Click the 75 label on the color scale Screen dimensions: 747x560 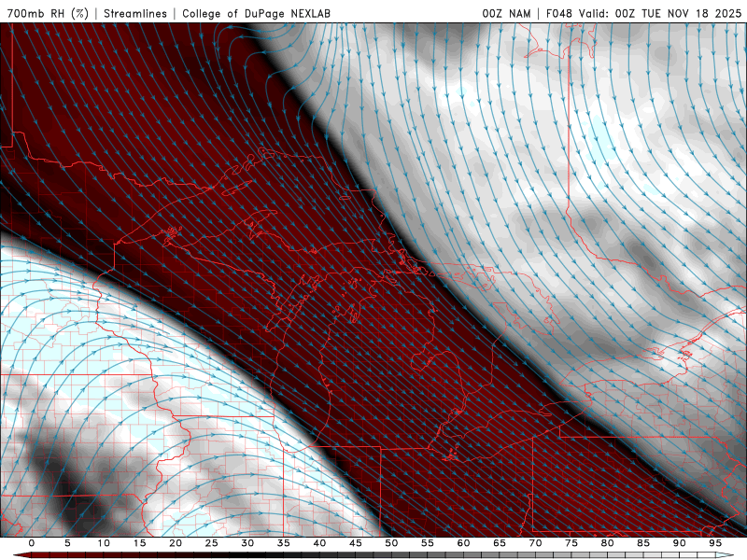point(571,543)
